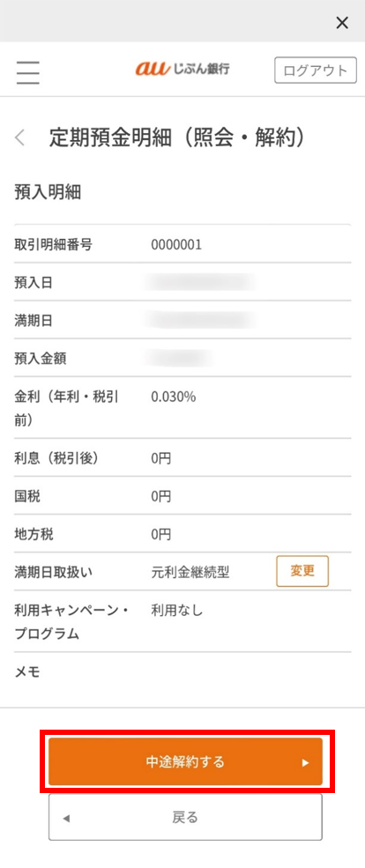Click the 元利金継続型 value text
This screenshot has width=365, height=868.
click(x=190, y=573)
